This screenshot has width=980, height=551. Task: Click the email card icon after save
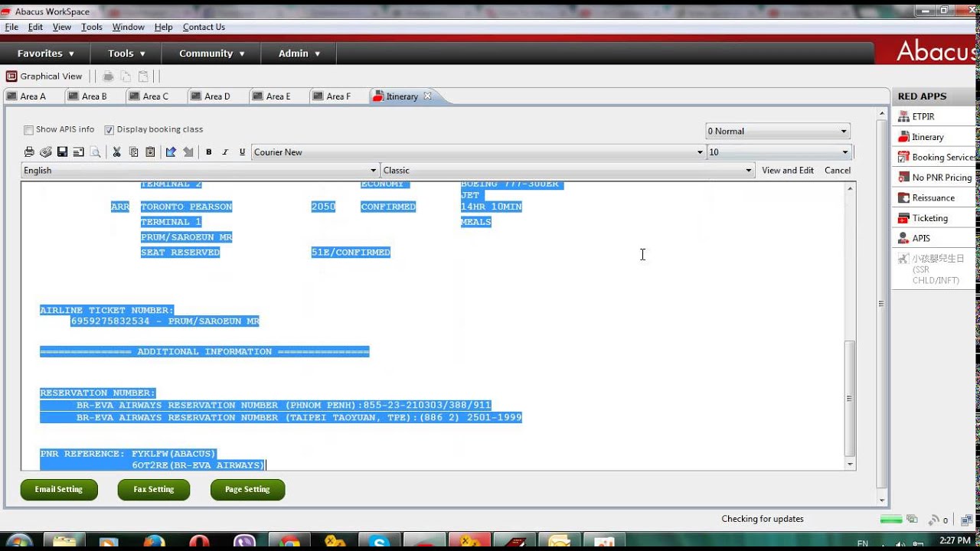(78, 152)
